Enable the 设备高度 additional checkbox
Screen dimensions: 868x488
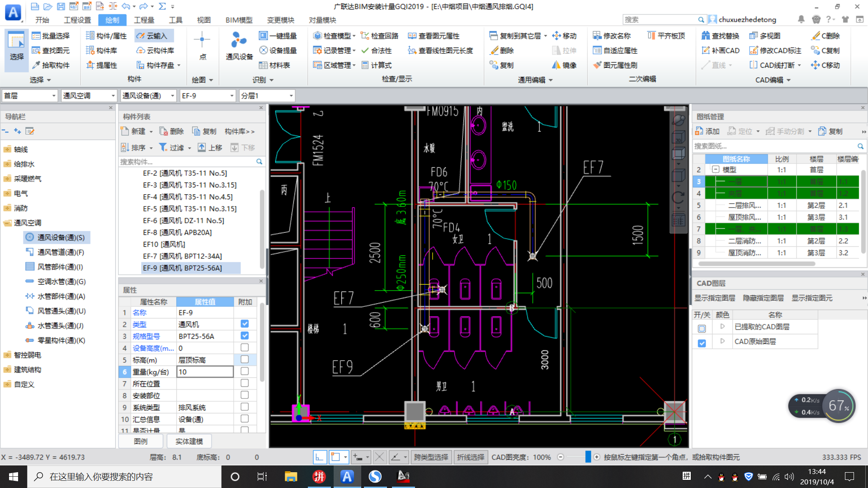pos(245,347)
